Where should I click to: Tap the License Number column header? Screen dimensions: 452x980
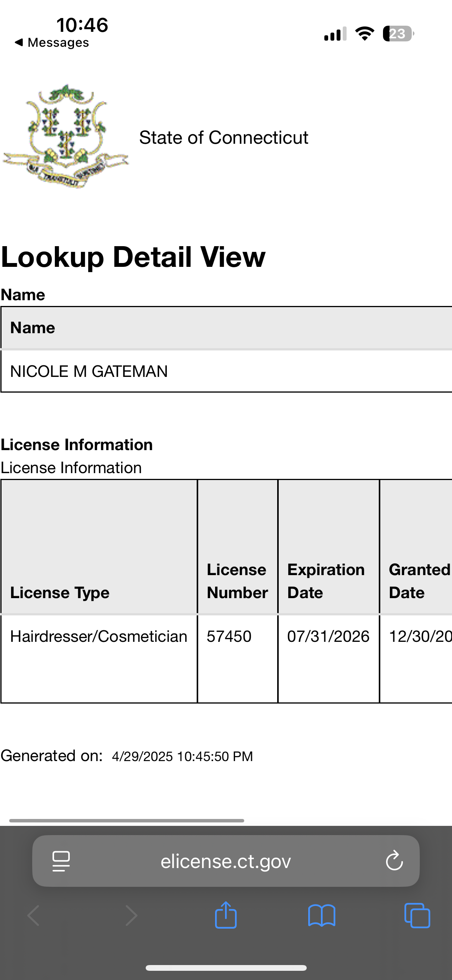pos(237,581)
